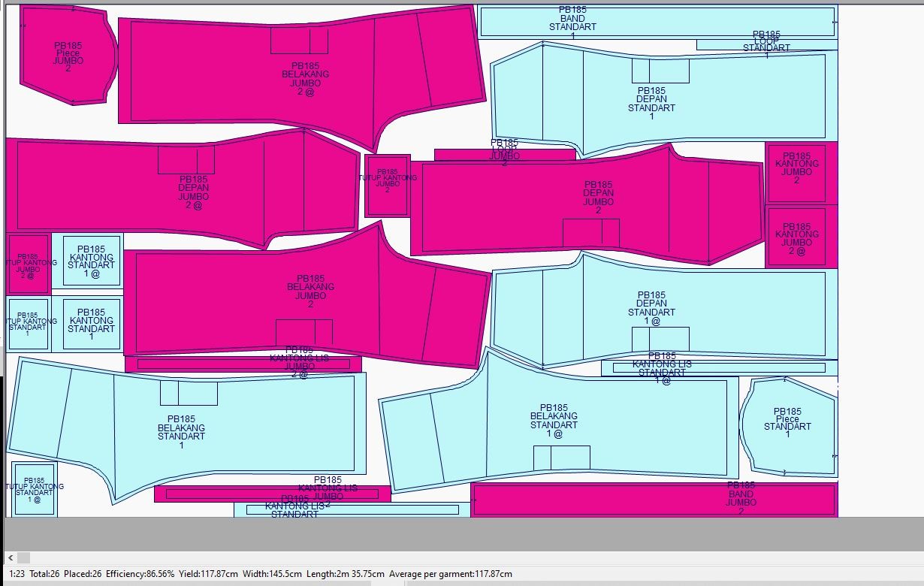
Task: Click the Efficiency value in status bar
Action: [140, 574]
